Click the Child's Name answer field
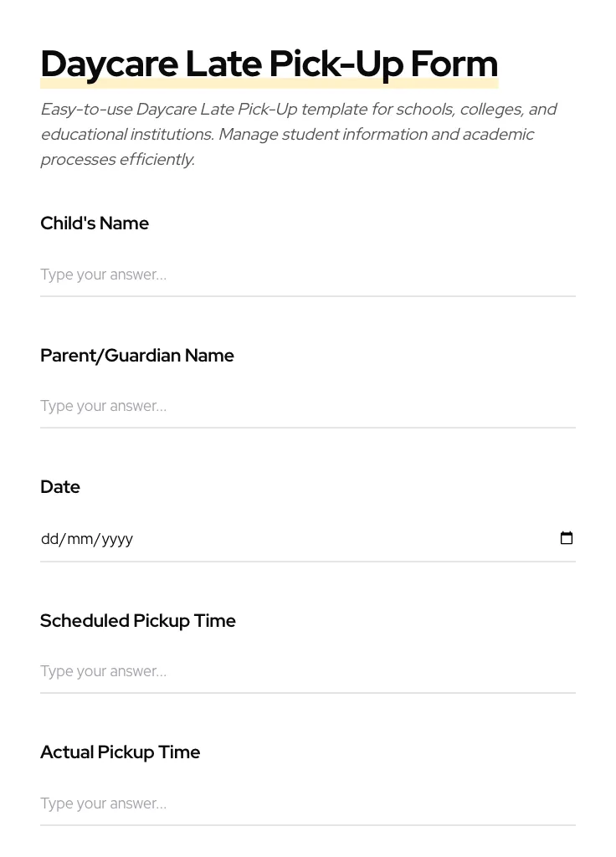 (307, 275)
